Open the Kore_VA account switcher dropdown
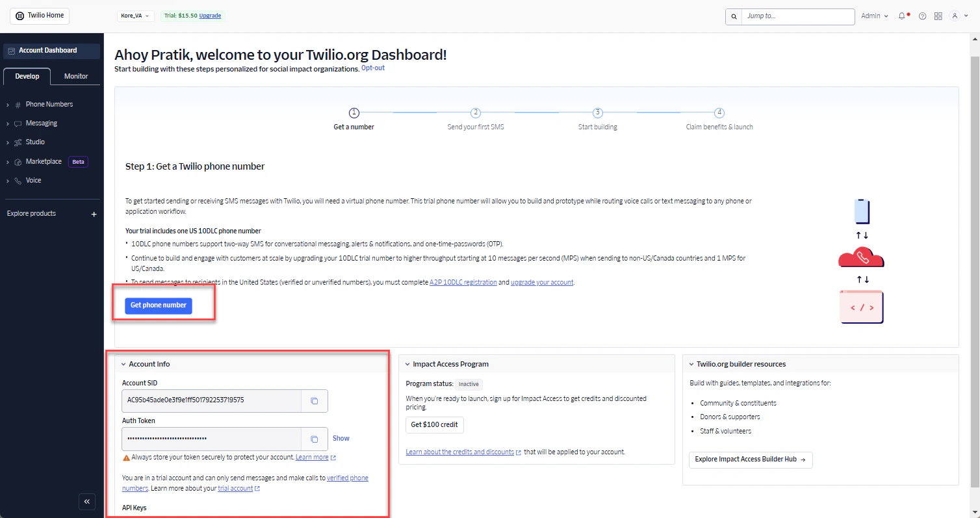The height and width of the screenshot is (518, 980). [x=136, y=16]
